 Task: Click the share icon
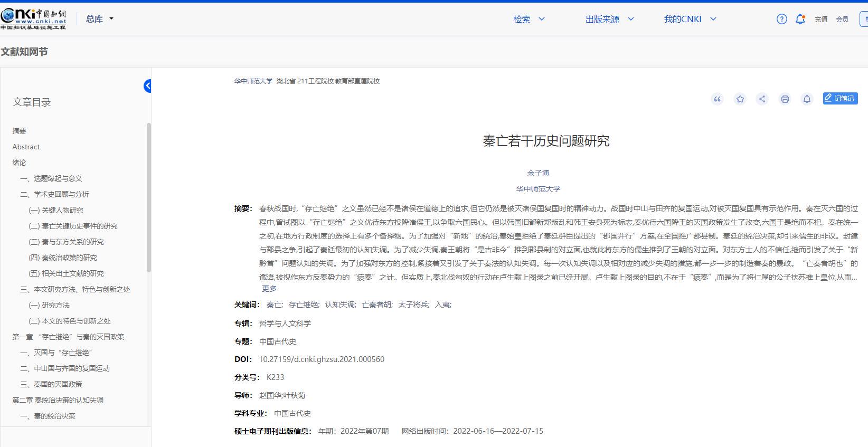coord(762,99)
